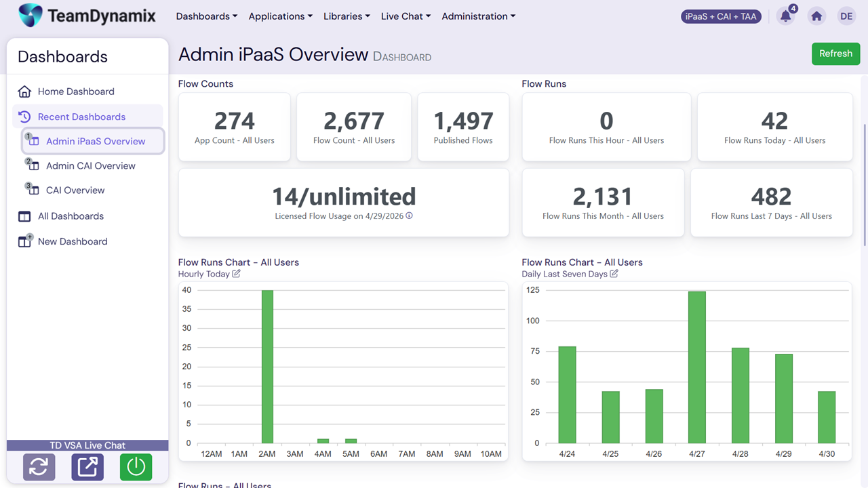
Task: Click the New Dashboard plus icon
Action: click(25, 241)
